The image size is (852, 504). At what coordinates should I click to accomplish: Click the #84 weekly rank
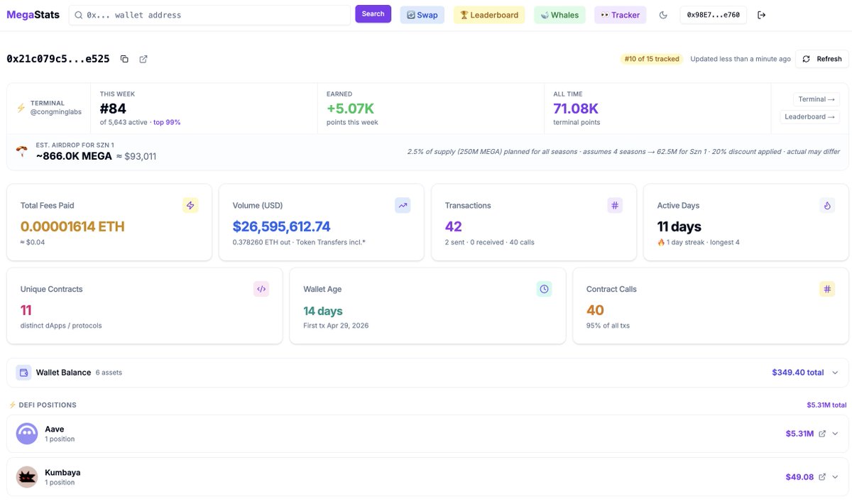[x=113, y=108]
